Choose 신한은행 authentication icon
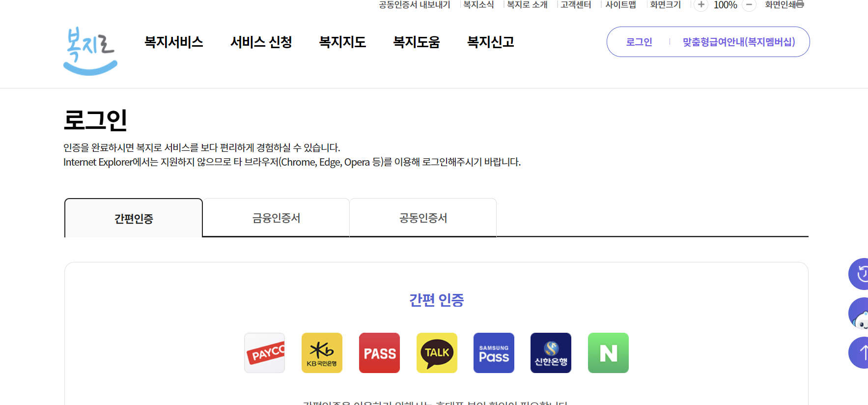 [x=551, y=353]
